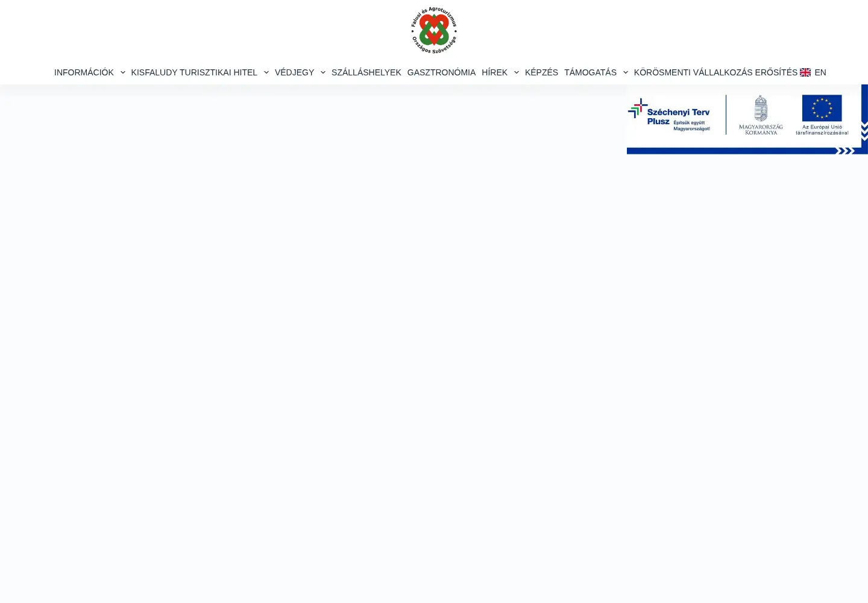The image size is (868, 603).
Task: Expand the Védjegy submenu arrow
Action: pos(323,72)
